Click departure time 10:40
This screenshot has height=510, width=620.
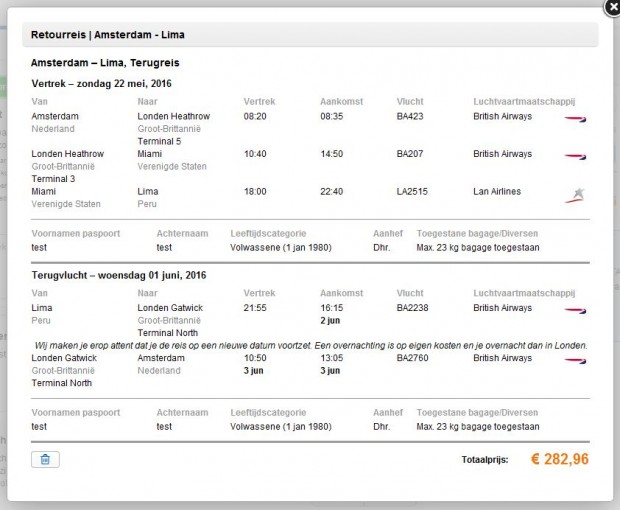point(255,154)
